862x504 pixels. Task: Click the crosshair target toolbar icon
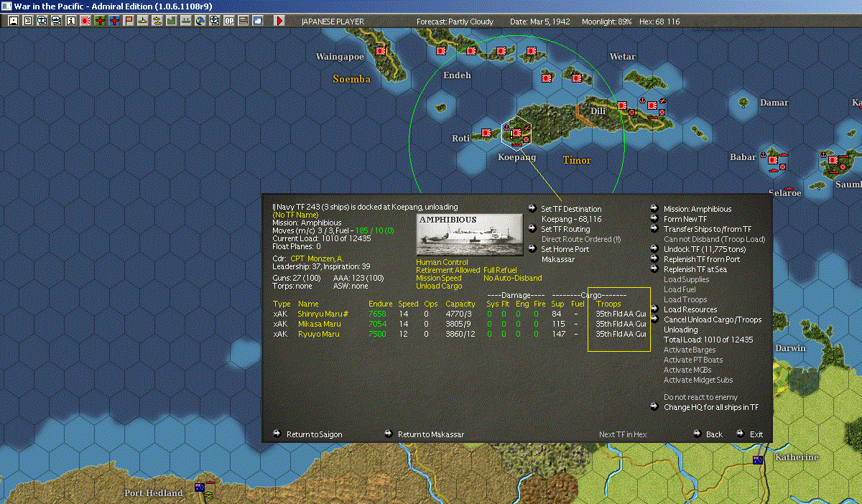pos(213,21)
